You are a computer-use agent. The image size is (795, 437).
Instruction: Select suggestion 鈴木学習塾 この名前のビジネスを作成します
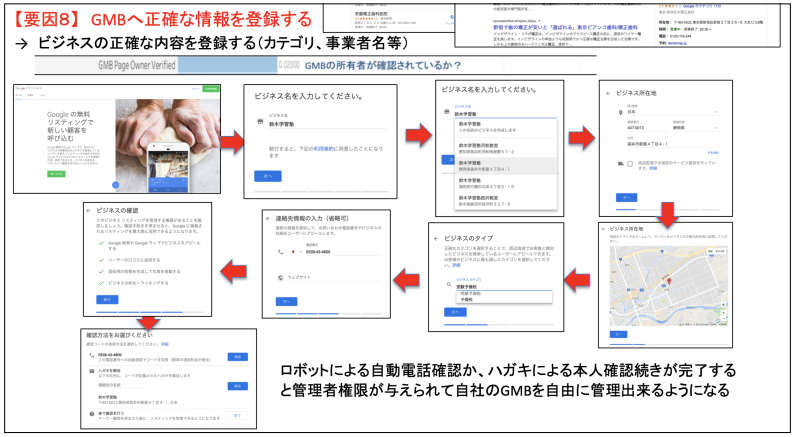pyautogui.click(x=505, y=127)
